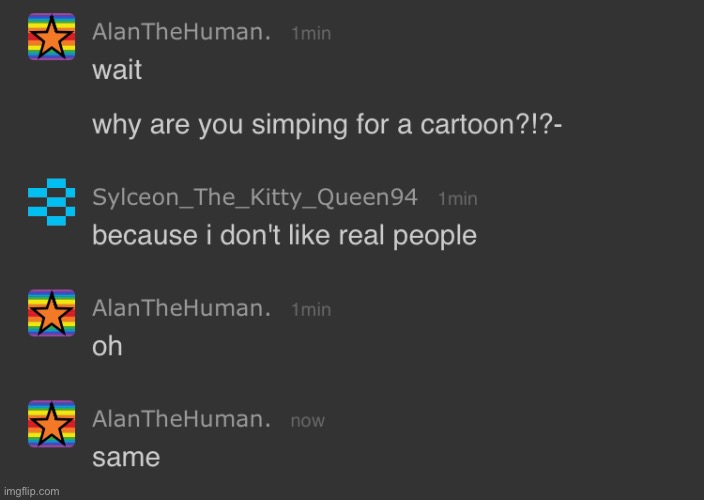Click the AlanTheHuman username above 'oh'
Screen dimensions: 704x500
[181, 309]
